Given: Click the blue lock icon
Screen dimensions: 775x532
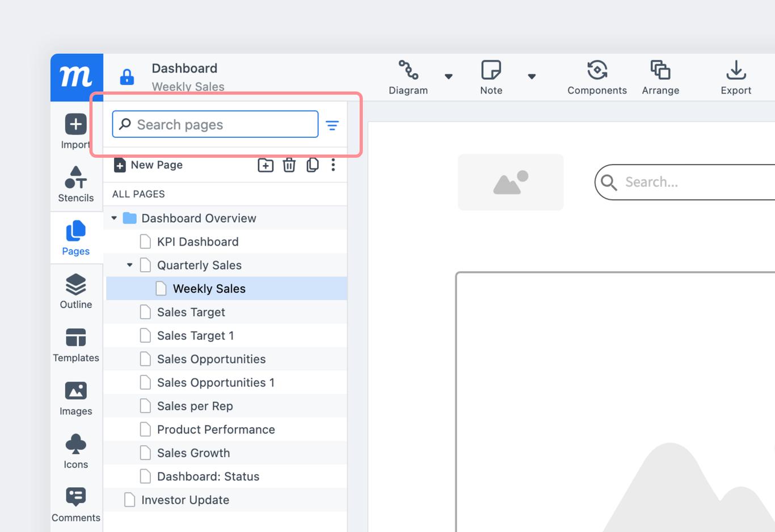Looking at the screenshot, I should pyautogui.click(x=127, y=77).
